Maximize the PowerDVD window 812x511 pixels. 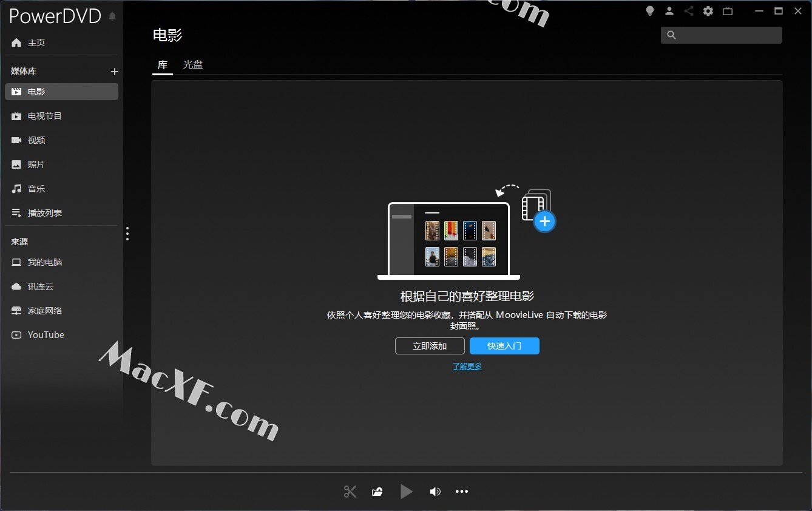click(779, 11)
